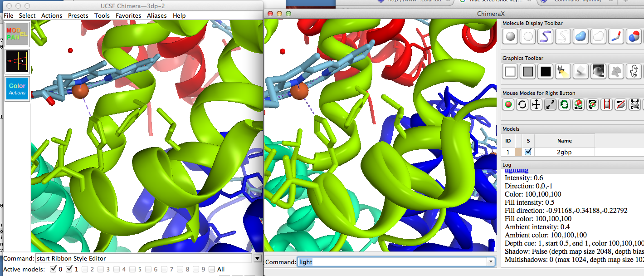Viewport: 644px width, 276px height.
Task: Click the Color Actions icon
Action: [17, 89]
